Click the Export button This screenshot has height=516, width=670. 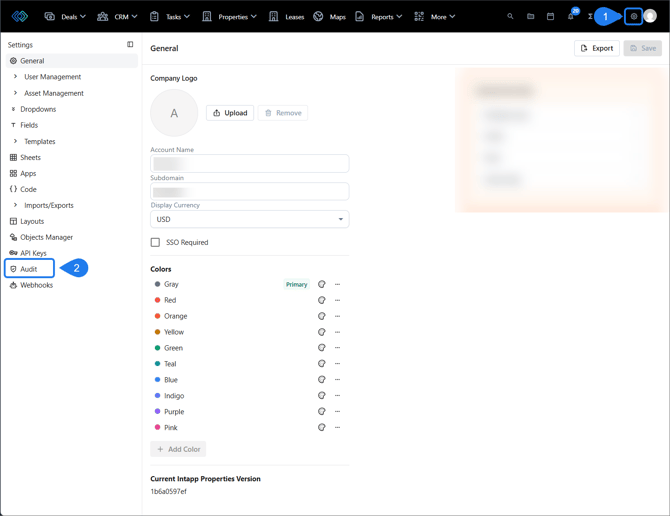click(597, 48)
